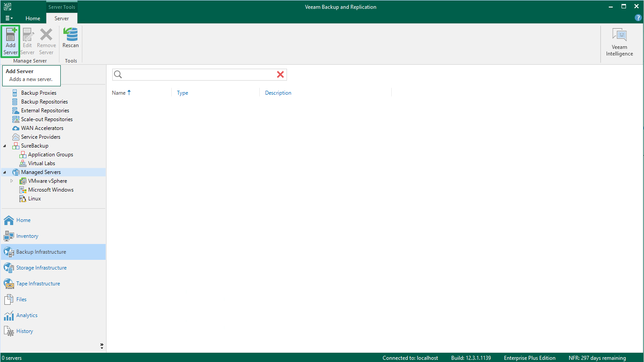Open Service Providers node

click(40, 137)
